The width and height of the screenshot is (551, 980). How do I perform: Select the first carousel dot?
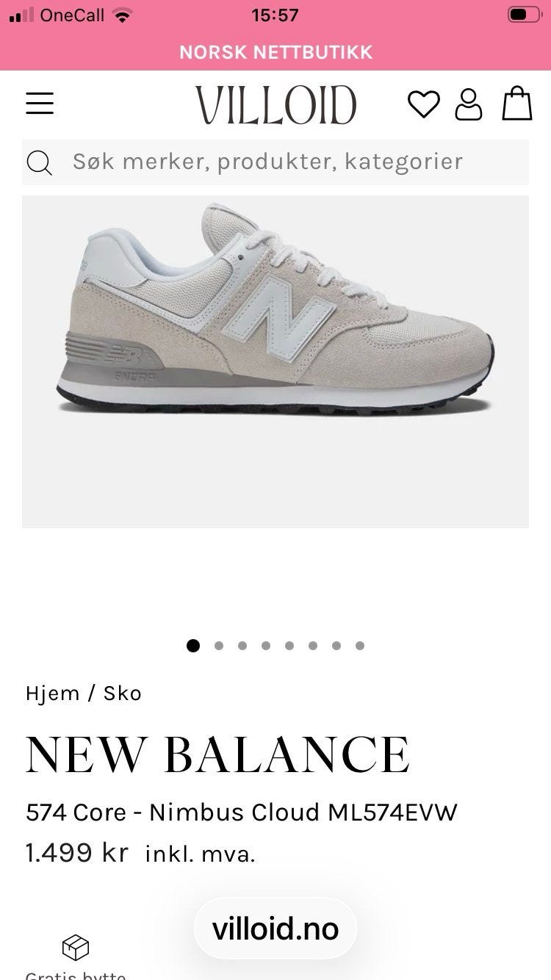[193, 646]
